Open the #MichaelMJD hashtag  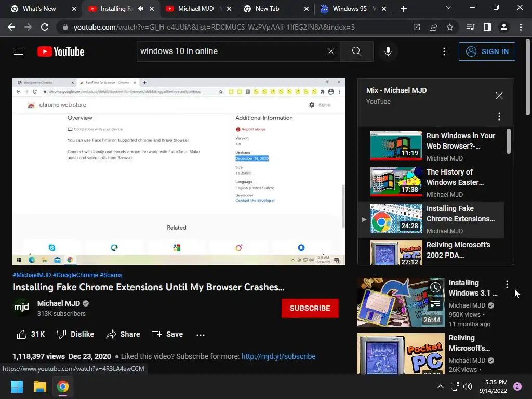pos(32,275)
